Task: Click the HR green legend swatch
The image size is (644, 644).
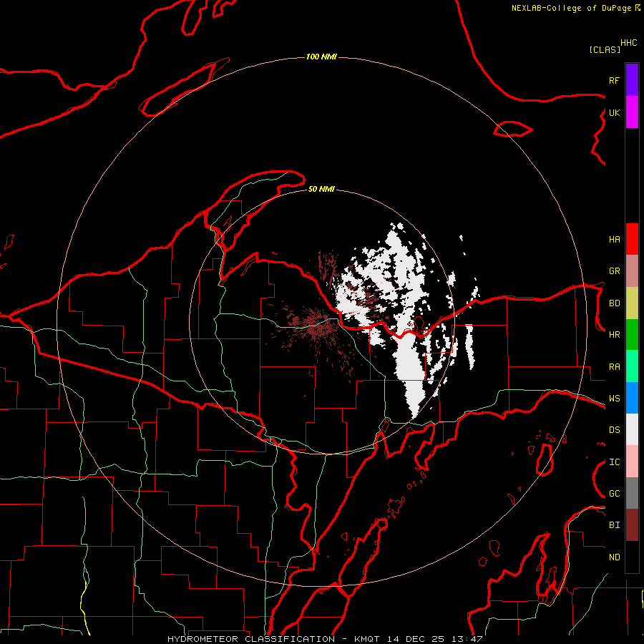Action: click(632, 334)
